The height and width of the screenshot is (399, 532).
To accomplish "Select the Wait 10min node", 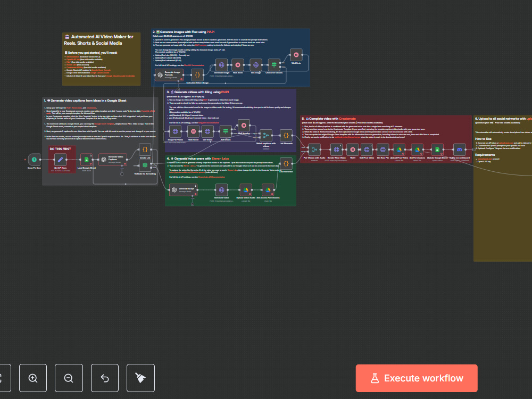I will [x=194, y=131].
